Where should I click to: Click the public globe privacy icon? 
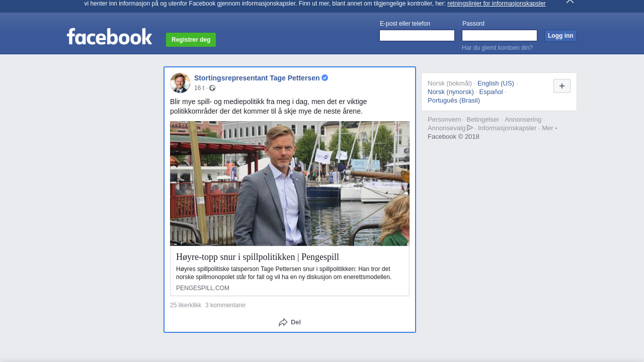(212, 88)
